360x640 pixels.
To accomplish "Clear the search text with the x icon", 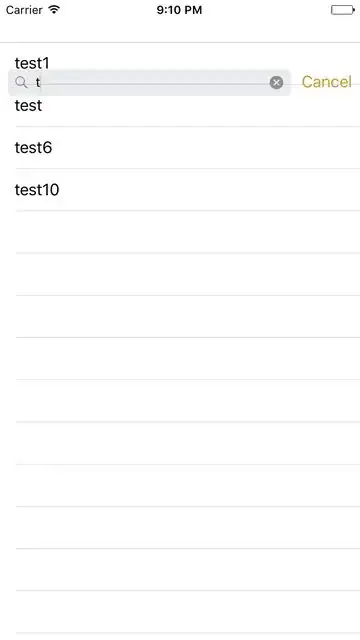I will [x=276, y=83].
